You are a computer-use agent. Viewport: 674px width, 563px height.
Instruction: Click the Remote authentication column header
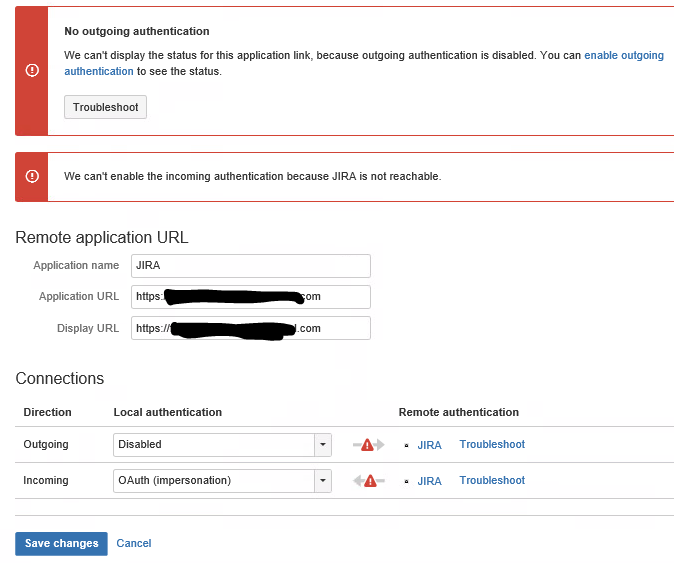tap(459, 412)
